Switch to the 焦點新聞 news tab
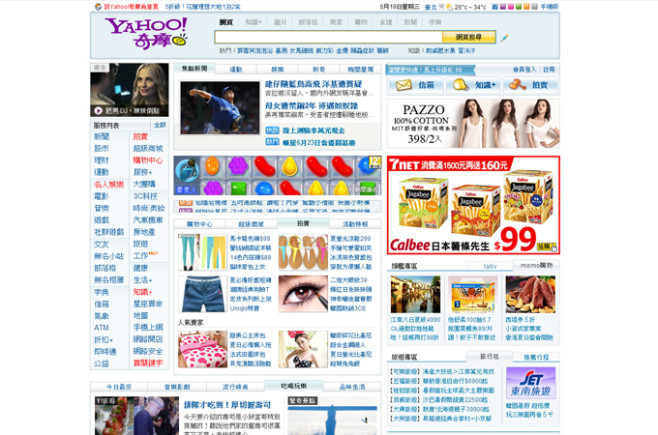Screen dimensions: 658x435 (194, 68)
